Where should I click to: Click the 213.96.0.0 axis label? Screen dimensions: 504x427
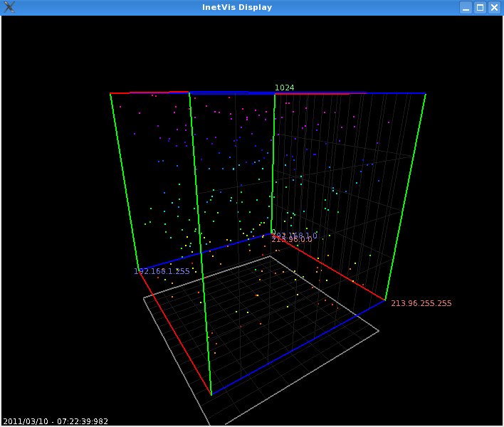(x=292, y=240)
